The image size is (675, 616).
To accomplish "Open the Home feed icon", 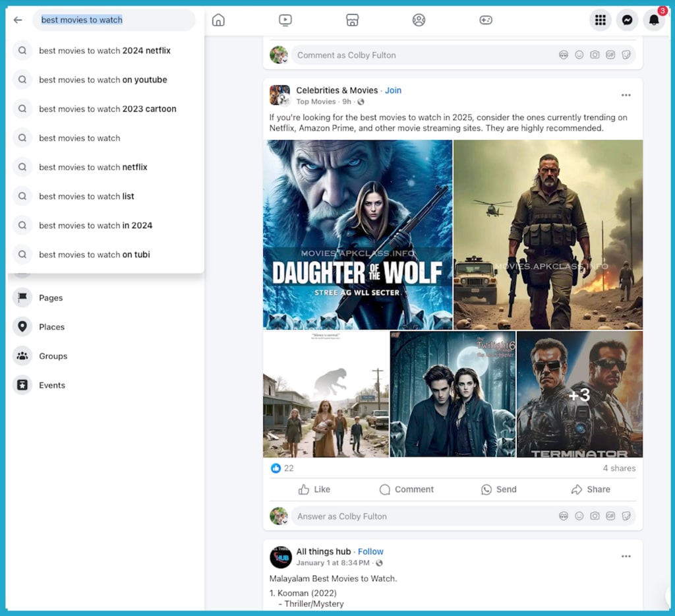I will 218,20.
